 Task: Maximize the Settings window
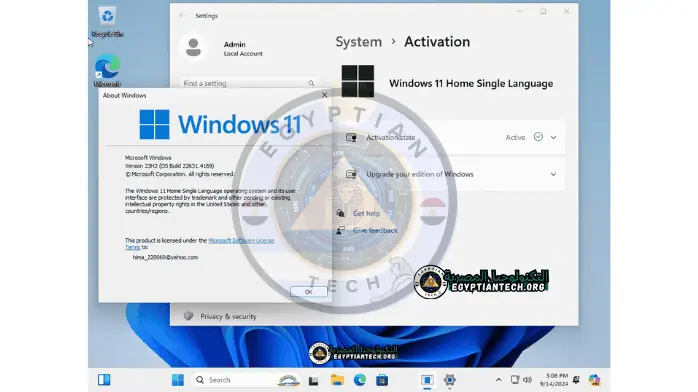(543, 11)
